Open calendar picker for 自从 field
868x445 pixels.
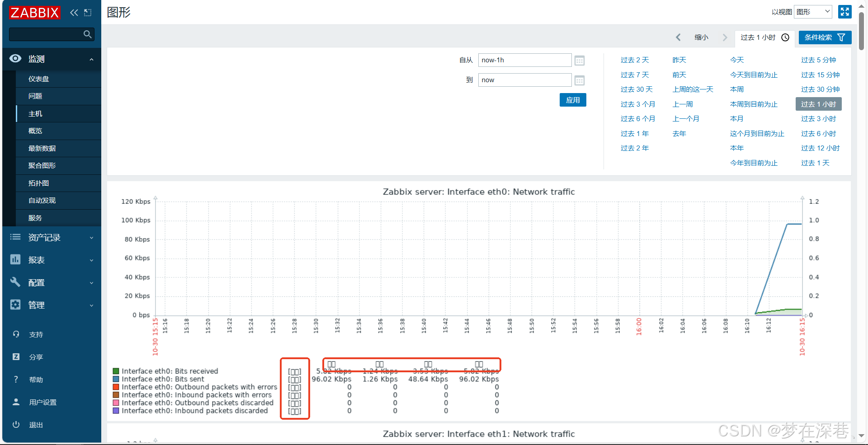click(580, 61)
